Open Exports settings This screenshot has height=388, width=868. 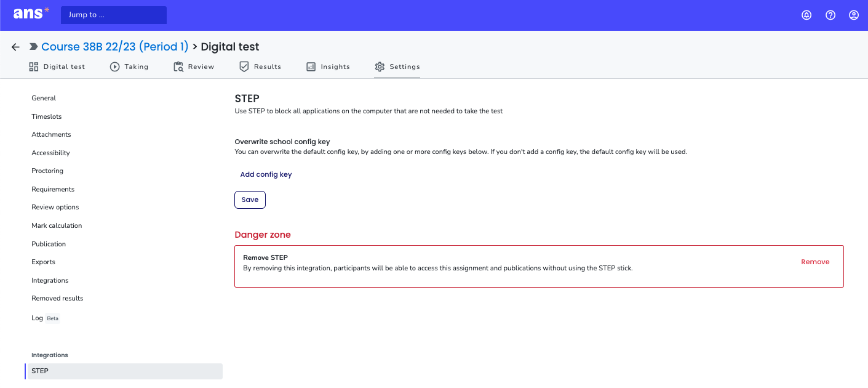pyautogui.click(x=43, y=262)
